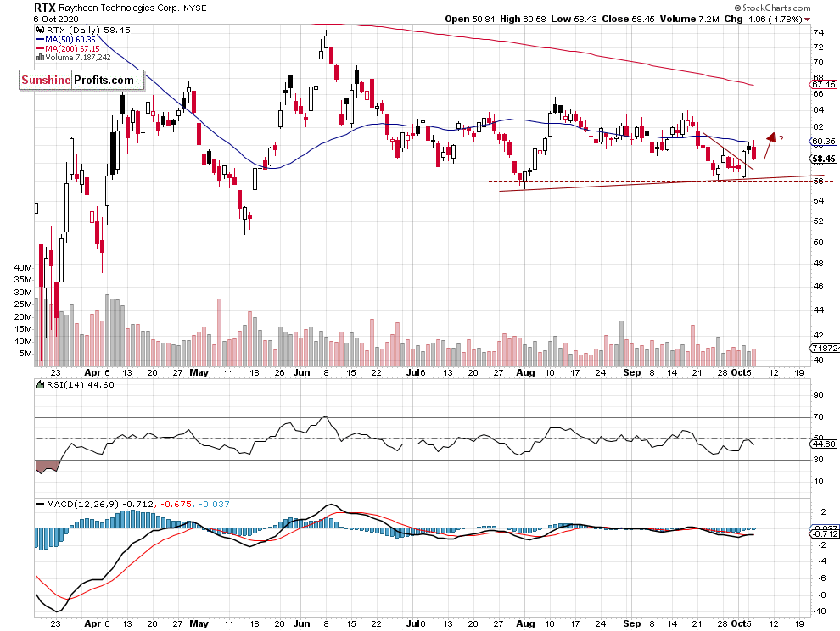
Task: Select the Volume 7,187,242 legend entry
Action: 78,58
